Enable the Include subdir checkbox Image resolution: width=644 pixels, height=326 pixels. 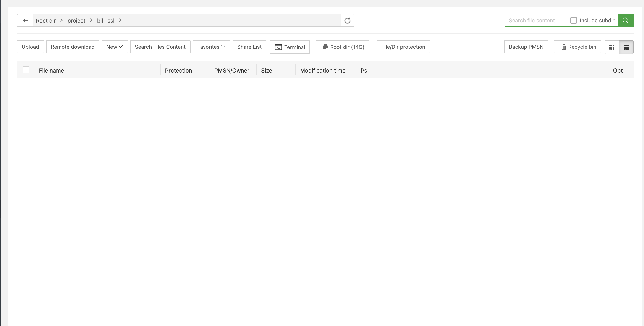pyautogui.click(x=573, y=21)
